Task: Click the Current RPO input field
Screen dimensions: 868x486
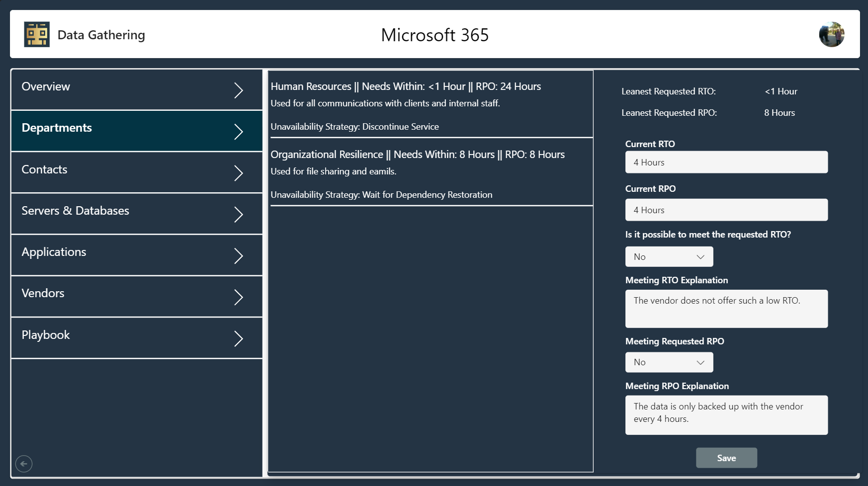Action: click(726, 210)
